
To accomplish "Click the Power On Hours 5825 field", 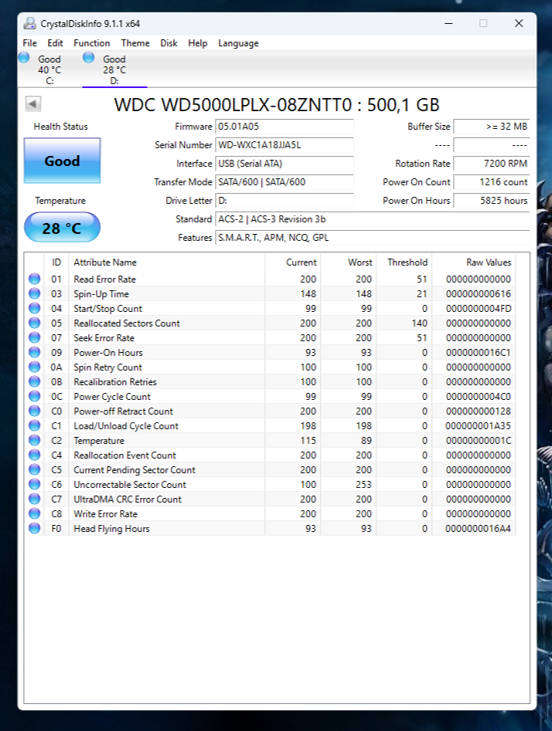I will pyautogui.click(x=491, y=200).
